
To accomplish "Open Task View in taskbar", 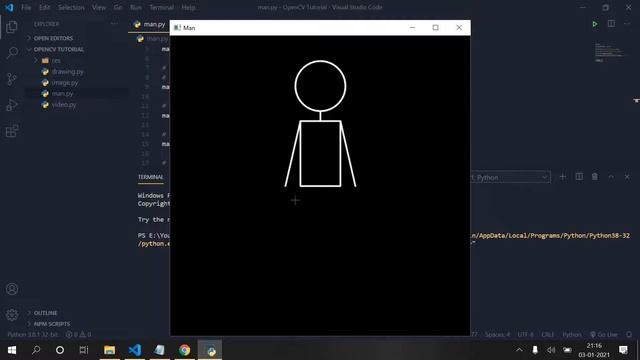I will [x=84, y=350].
